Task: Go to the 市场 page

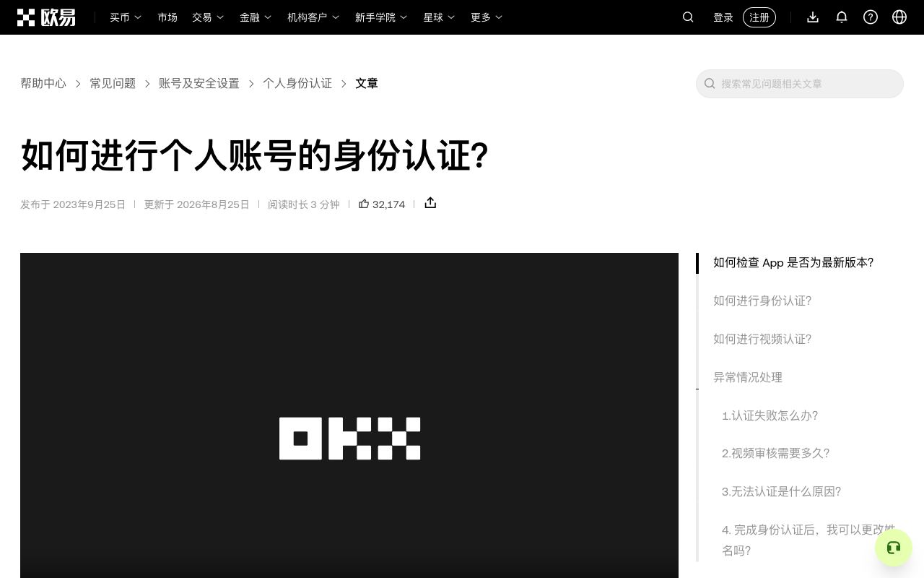Action: [167, 17]
